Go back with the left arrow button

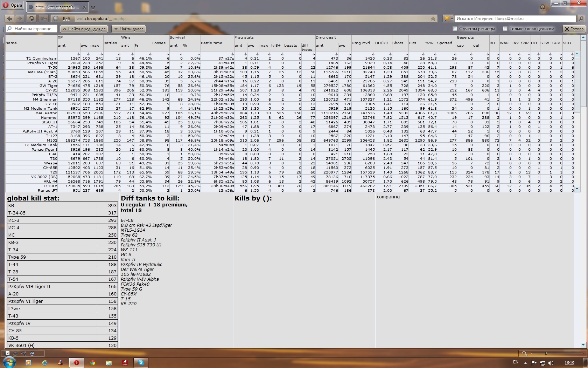(x=10, y=19)
